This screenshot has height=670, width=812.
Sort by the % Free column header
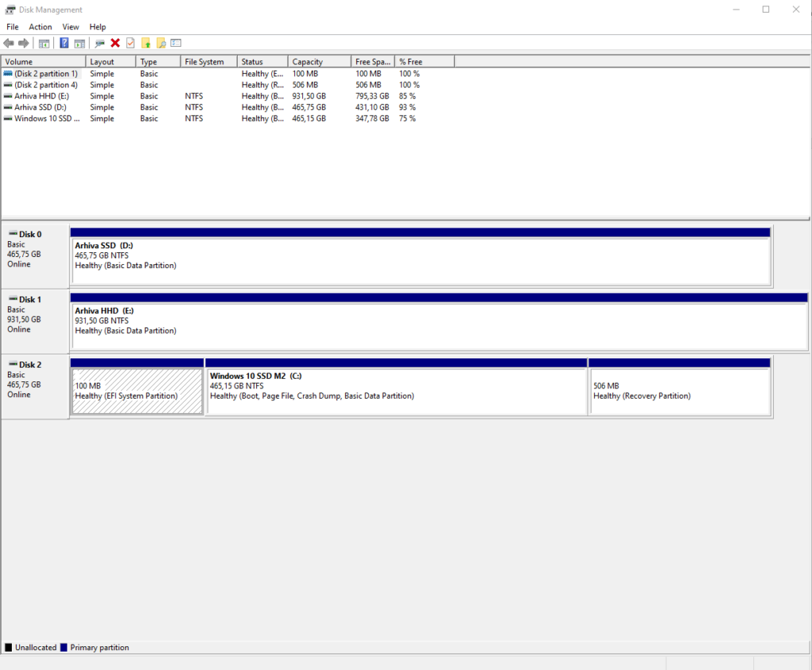point(425,62)
